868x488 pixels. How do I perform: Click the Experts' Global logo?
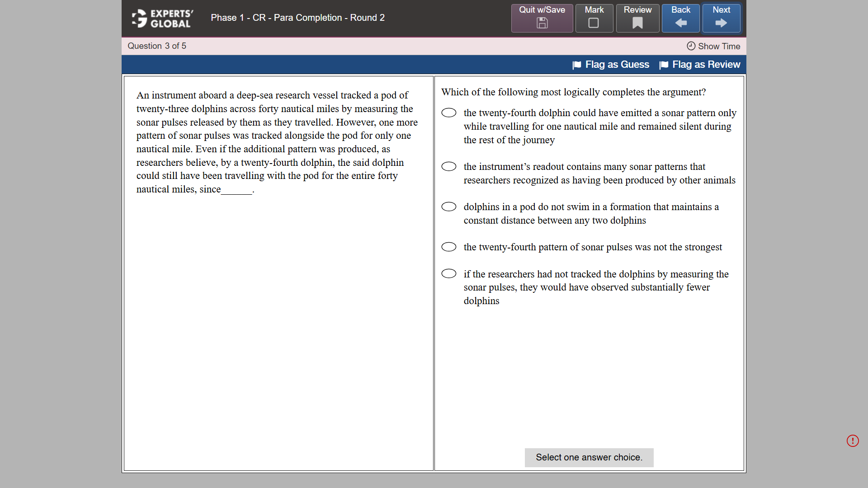point(161,18)
